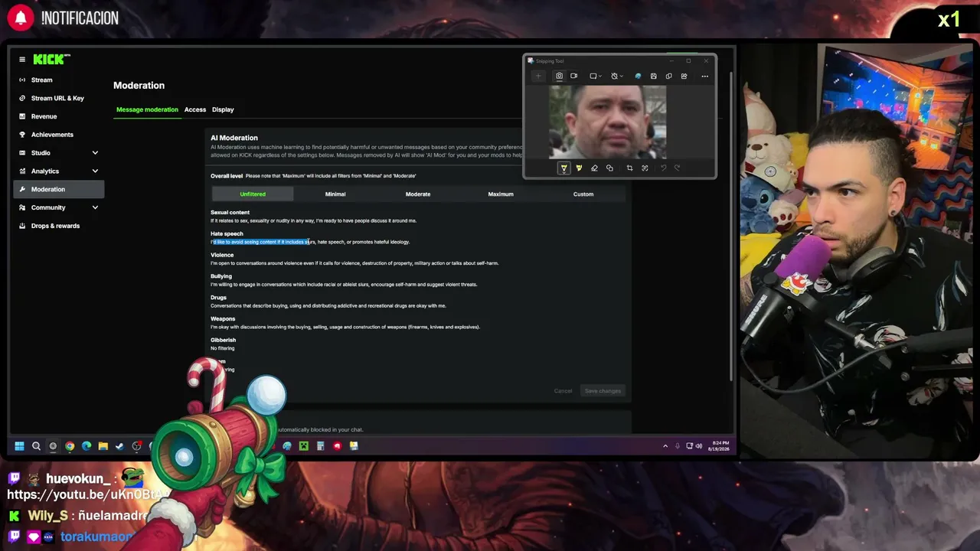Select Snip camera mode in Snipping Tool
This screenshot has height=551, width=980.
pos(559,76)
